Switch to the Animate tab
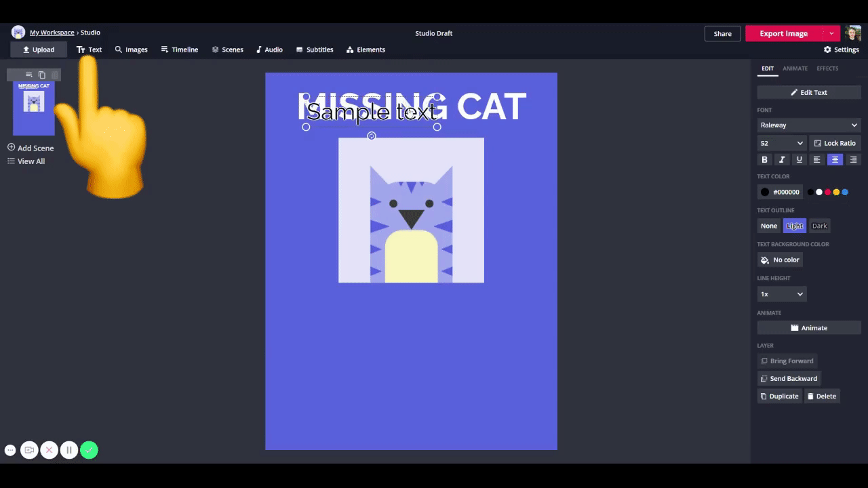This screenshot has height=488, width=868. coord(795,68)
